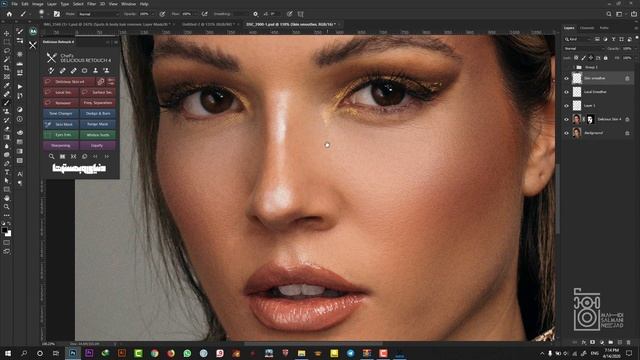Click the lock icon on Background layer

pos(627,133)
